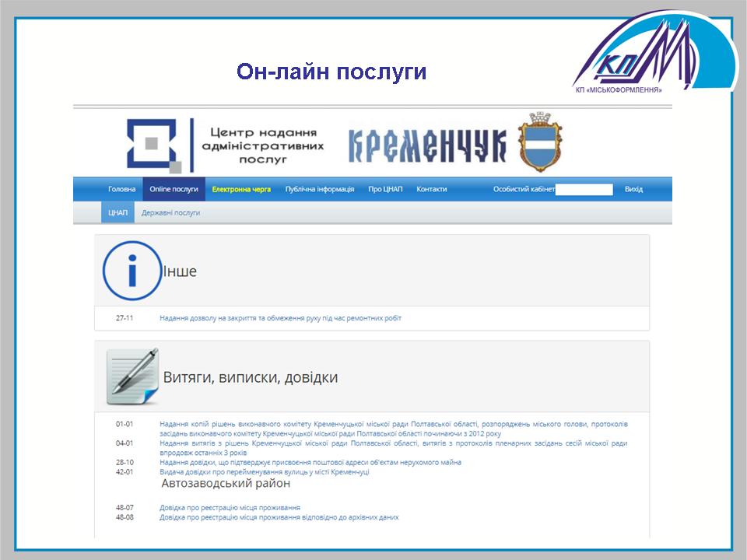Select the Online послуги menu item
The image size is (747, 560).
pyautogui.click(x=174, y=189)
